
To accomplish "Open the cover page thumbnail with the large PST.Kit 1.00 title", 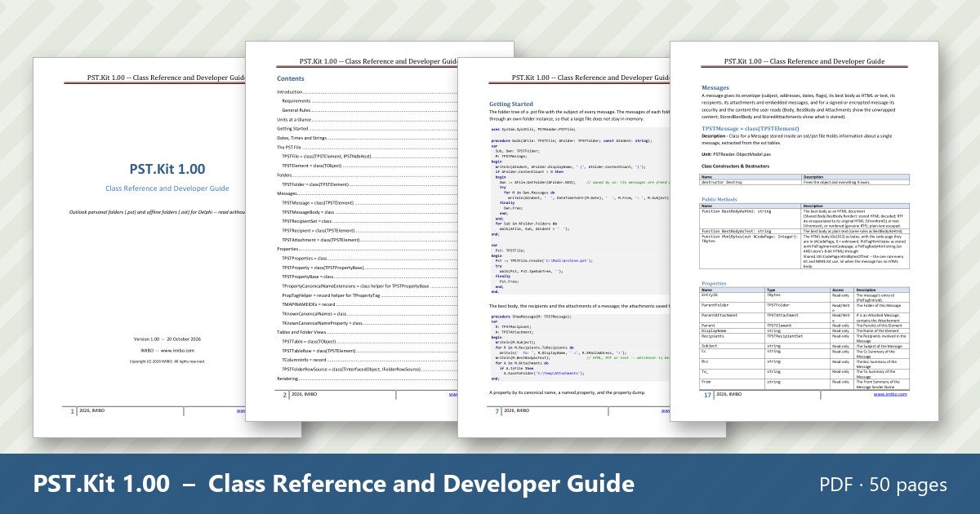I will [x=139, y=247].
